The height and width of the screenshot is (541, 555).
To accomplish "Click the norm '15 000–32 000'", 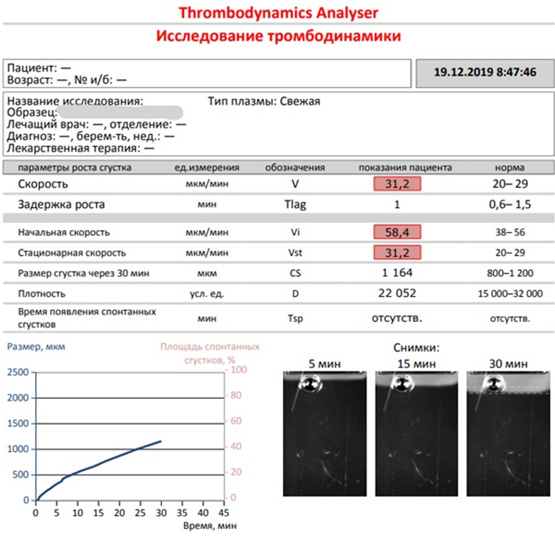I will pos(510,294).
